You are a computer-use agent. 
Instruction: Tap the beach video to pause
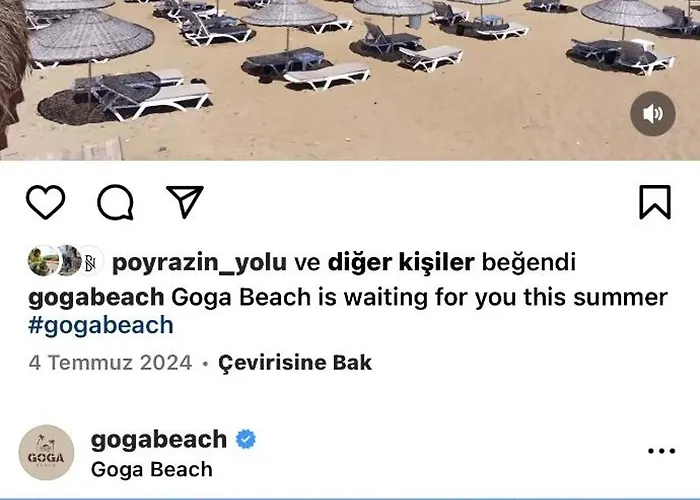[350, 79]
